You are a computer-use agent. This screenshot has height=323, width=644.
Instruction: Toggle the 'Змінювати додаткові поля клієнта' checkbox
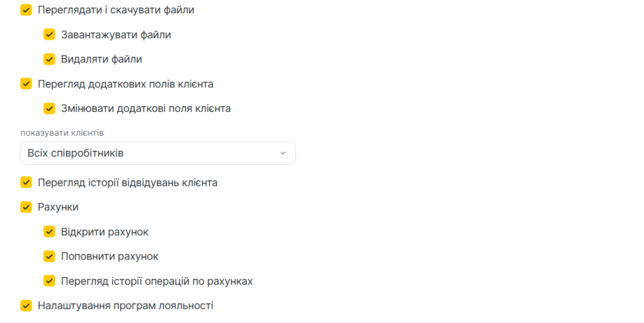50,108
